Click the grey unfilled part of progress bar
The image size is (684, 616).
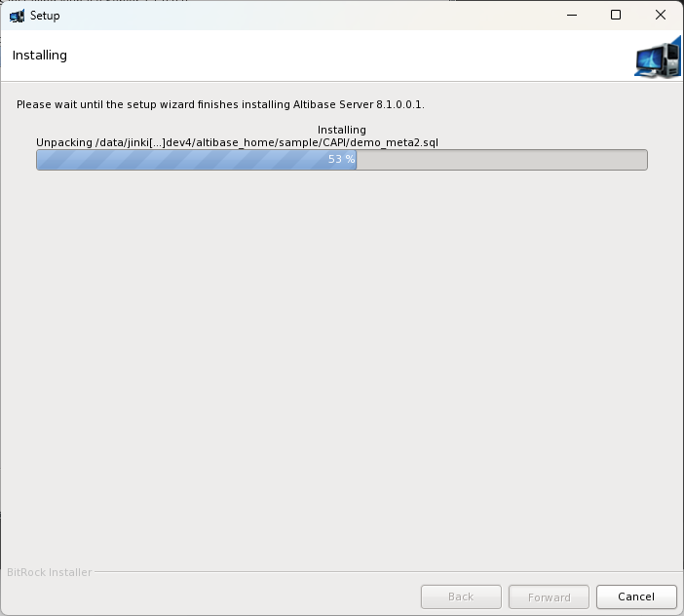click(x=502, y=159)
